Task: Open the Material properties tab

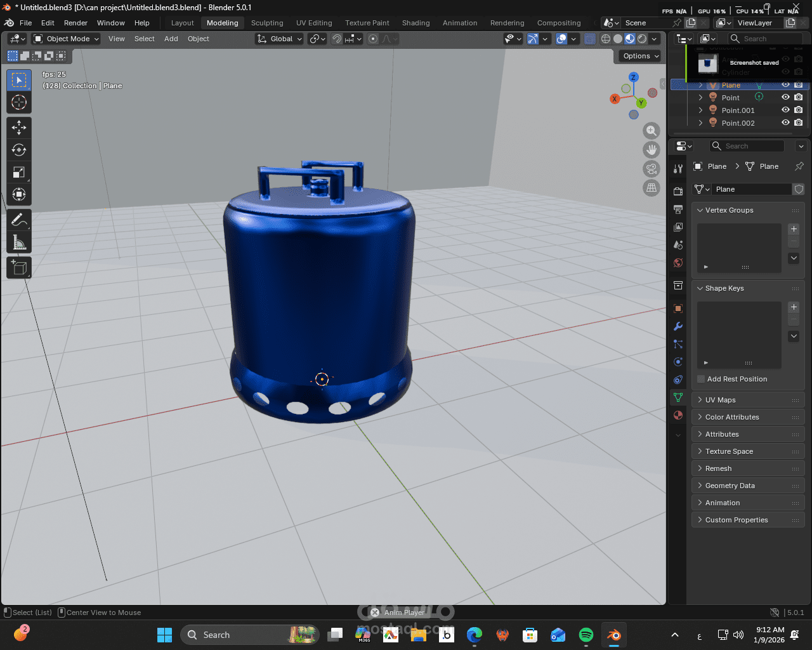Action: coord(678,415)
